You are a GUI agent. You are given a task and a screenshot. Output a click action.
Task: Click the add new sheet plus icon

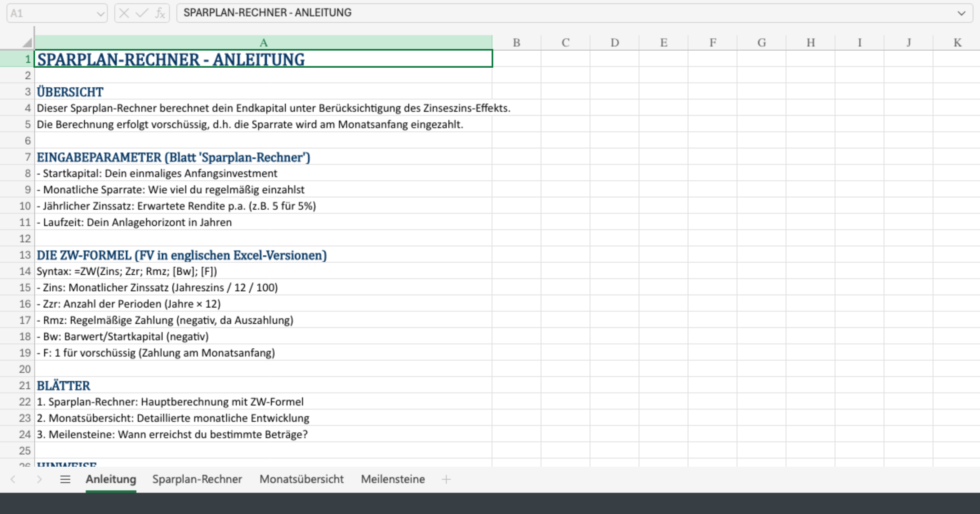446,479
